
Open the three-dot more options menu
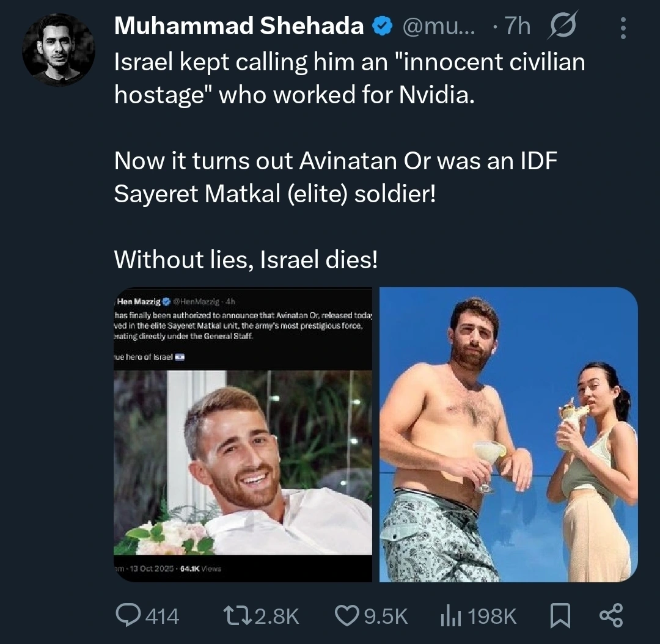(x=623, y=27)
